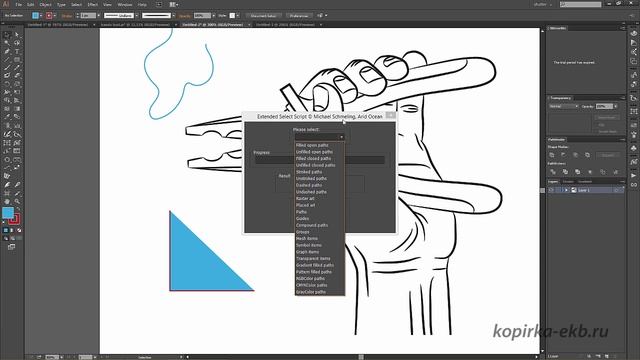Open the Effect menu

[x=93, y=4]
